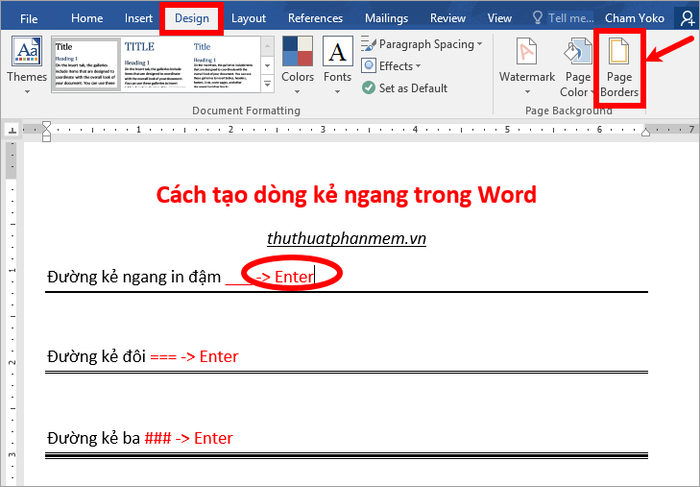Select the uppercase 'TITLE' style set thumbnail
Screen dimensions: 700x487
point(152,65)
